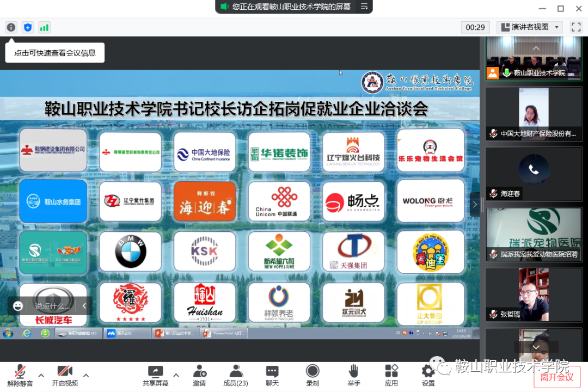Open the emoji picker beside chat input

click(17, 306)
